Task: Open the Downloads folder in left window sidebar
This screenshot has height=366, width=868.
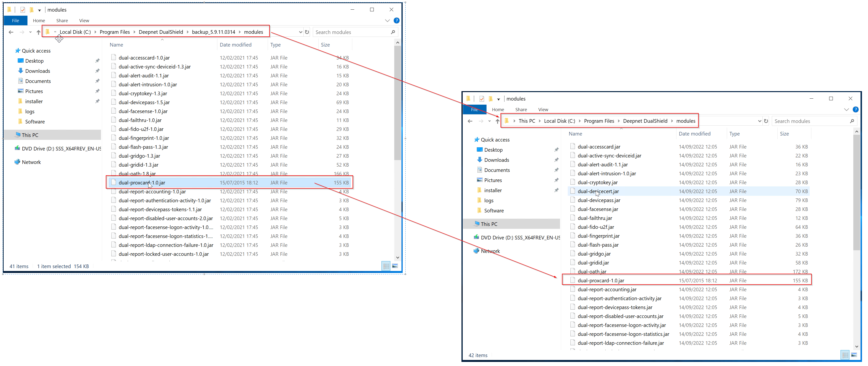Action: point(37,71)
